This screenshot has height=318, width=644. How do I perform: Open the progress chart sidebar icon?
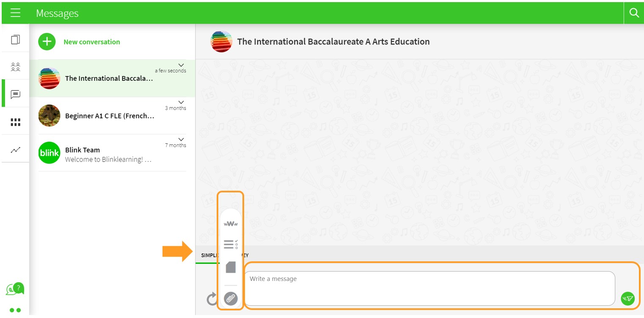coord(15,150)
